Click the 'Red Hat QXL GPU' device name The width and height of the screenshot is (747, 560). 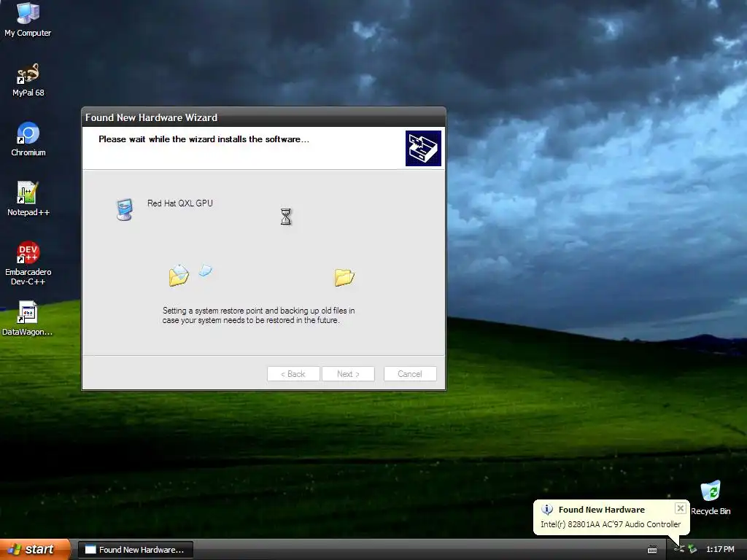pos(180,203)
